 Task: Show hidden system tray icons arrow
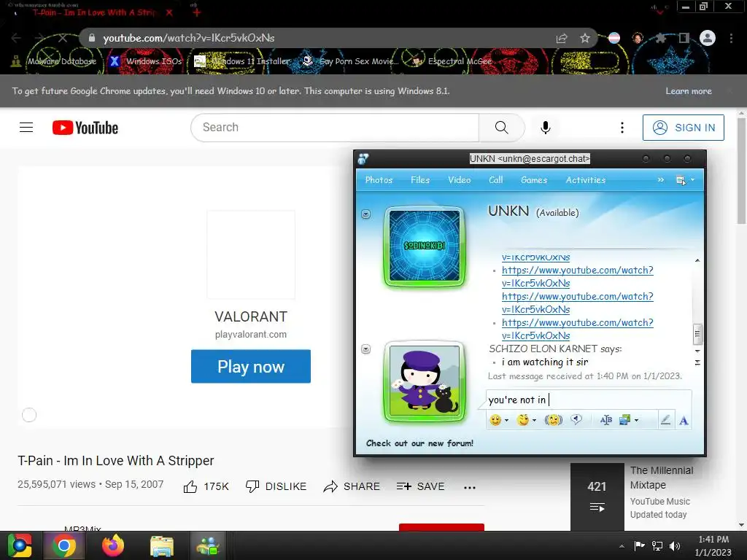[622, 546]
